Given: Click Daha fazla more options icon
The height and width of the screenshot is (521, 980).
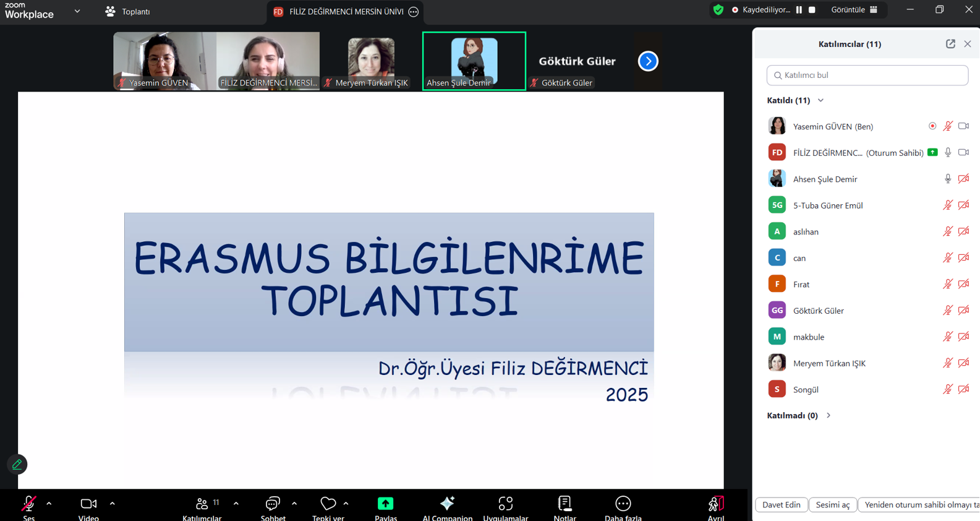Looking at the screenshot, I should pos(623,504).
